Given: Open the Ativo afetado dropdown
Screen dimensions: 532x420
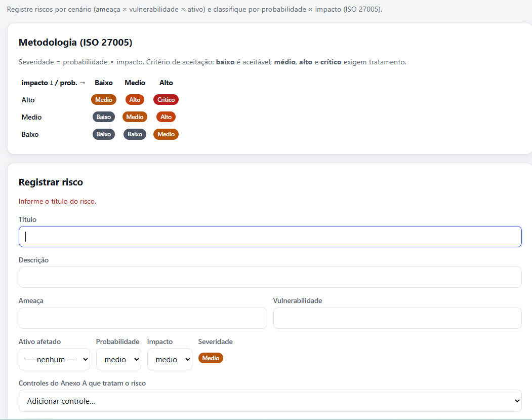Looking at the screenshot, I should click(x=54, y=359).
